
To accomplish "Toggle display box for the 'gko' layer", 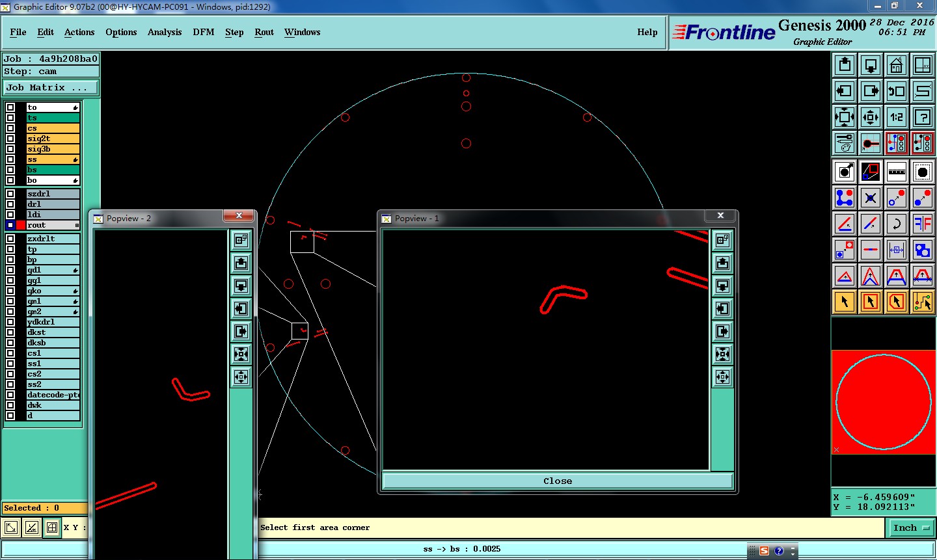I will coord(10,291).
